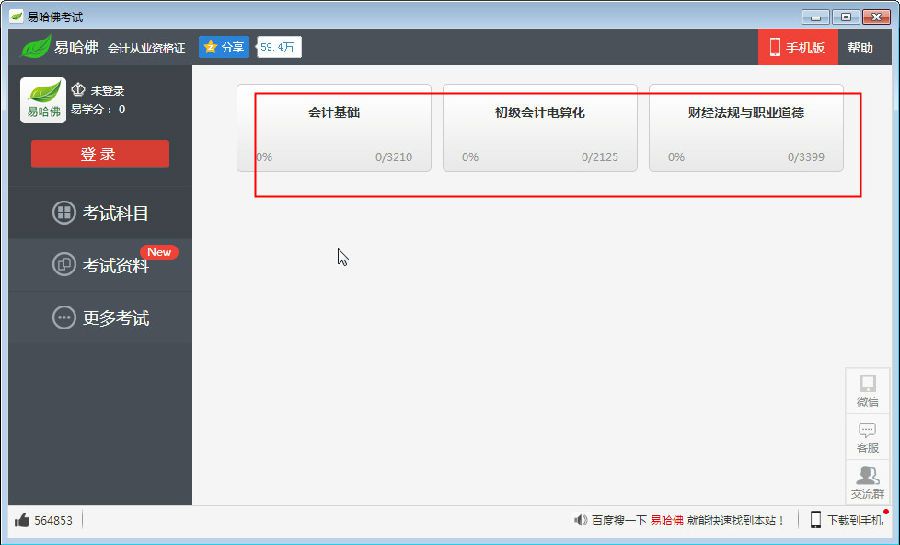Select 考试资料 in the sidebar
The height and width of the screenshot is (545, 900).
[100, 265]
